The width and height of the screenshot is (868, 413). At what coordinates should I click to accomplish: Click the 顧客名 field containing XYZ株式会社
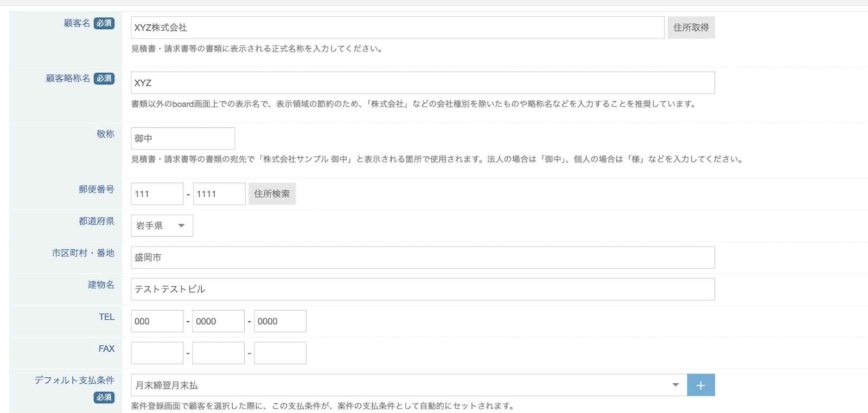397,28
